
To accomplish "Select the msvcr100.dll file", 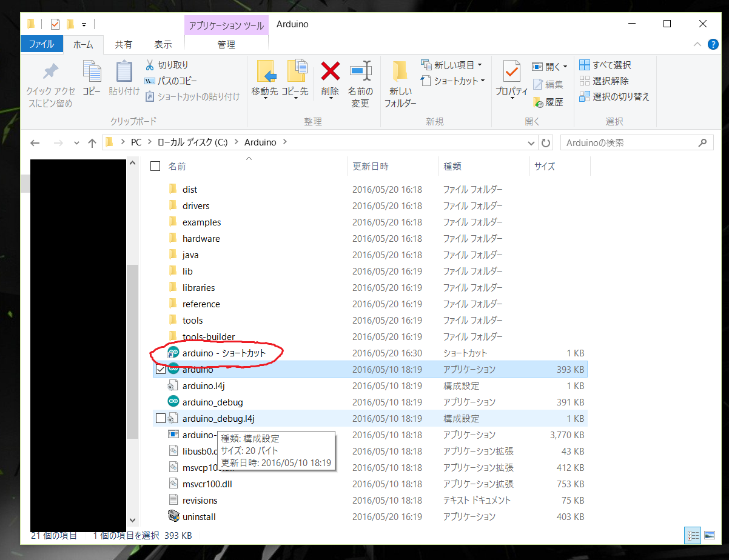I will pos(370,484).
